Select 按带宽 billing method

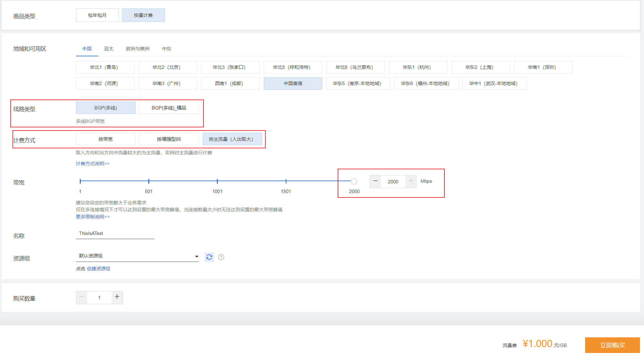click(x=106, y=139)
